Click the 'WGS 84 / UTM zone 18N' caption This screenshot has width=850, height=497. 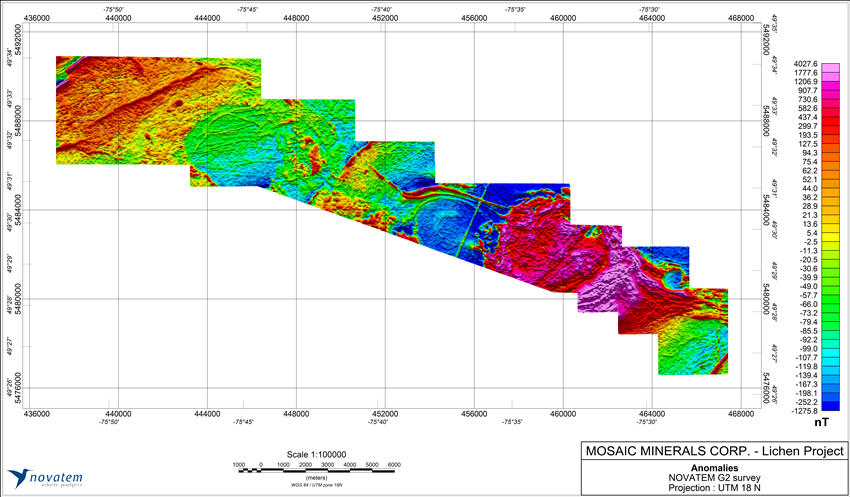click(316, 488)
